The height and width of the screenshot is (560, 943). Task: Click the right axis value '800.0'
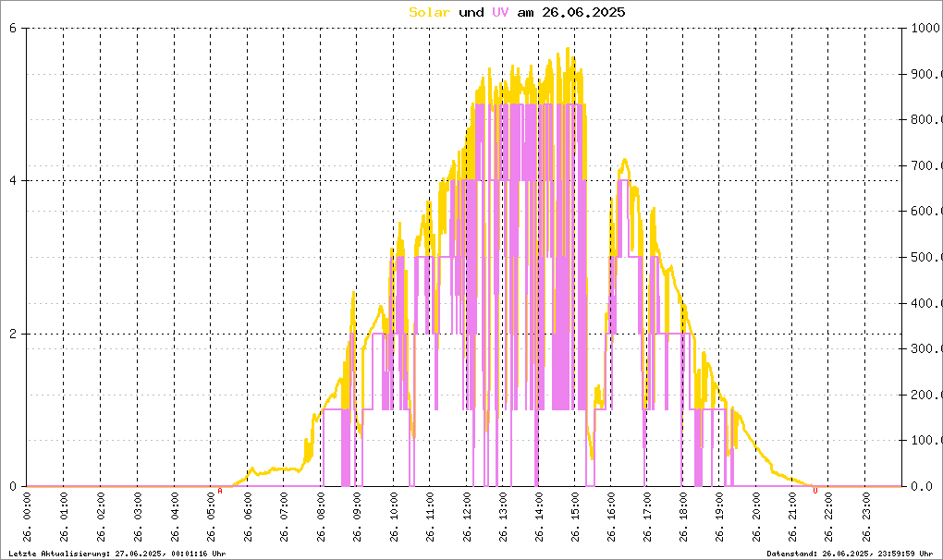tap(928, 119)
